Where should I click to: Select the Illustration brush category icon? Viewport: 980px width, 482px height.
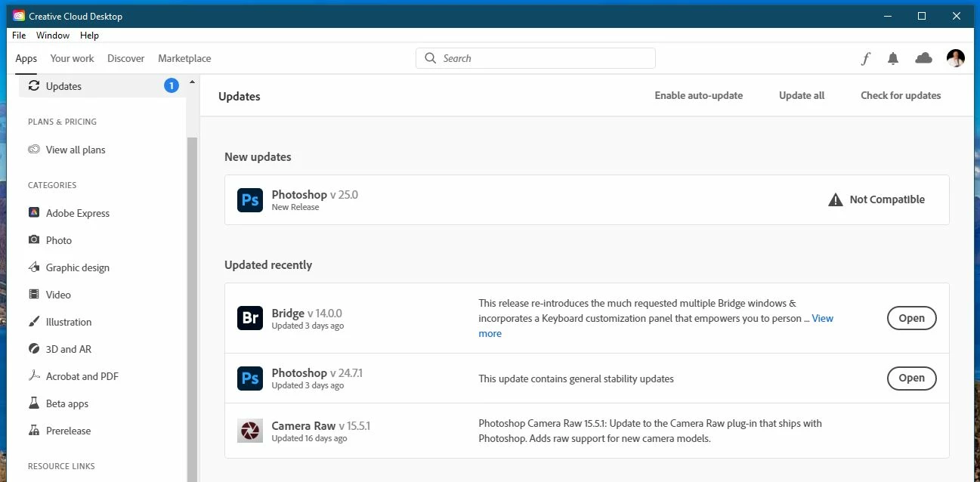click(x=34, y=322)
